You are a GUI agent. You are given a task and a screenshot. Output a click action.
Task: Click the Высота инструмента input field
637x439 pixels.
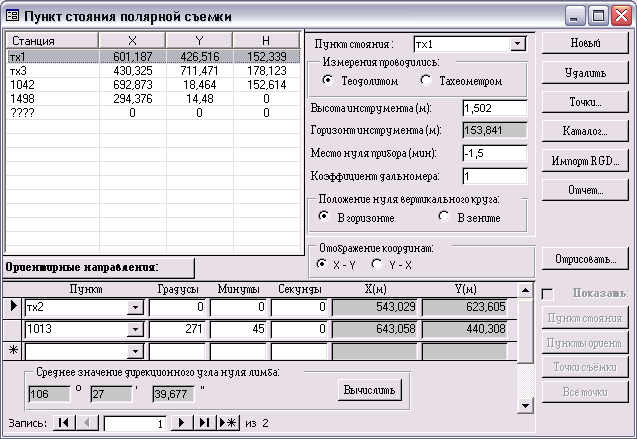tap(494, 108)
